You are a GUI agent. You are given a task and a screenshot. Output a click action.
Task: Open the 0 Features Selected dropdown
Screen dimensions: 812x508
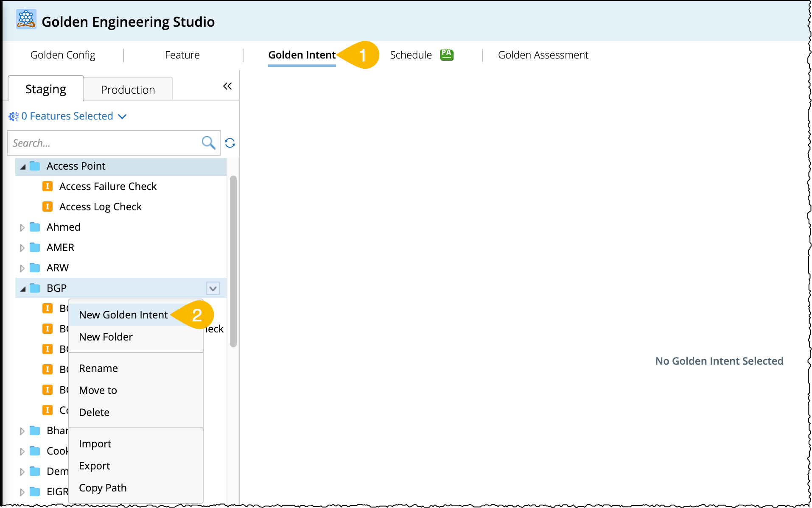(122, 116)
